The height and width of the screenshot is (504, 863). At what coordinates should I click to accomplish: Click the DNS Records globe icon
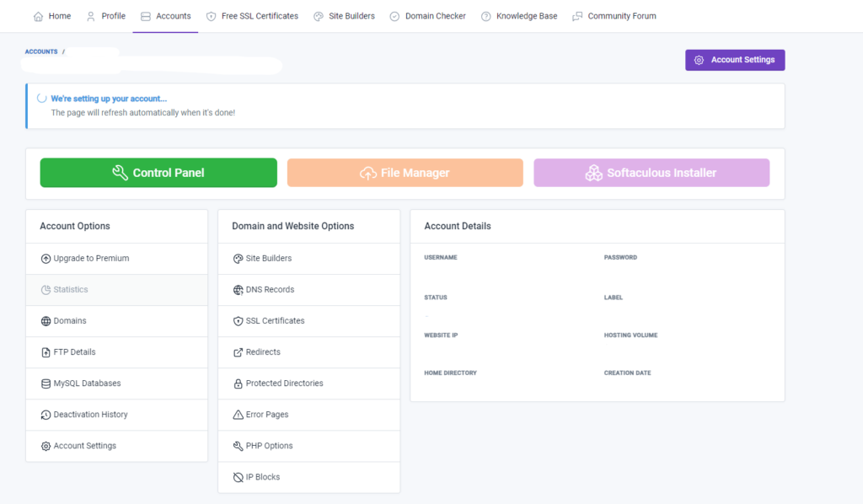(x=238, y=290)
